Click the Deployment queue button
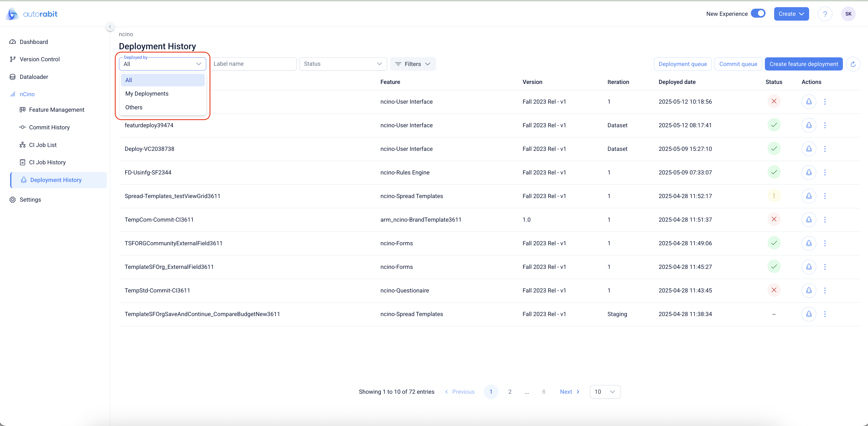The image size is (868, 426). click(x=682, y=64)
